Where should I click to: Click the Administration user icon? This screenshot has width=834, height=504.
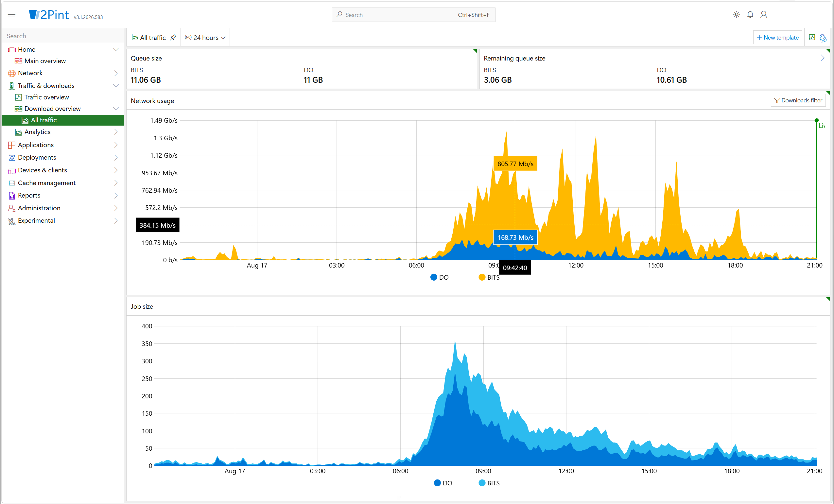[x=12, y=208]
